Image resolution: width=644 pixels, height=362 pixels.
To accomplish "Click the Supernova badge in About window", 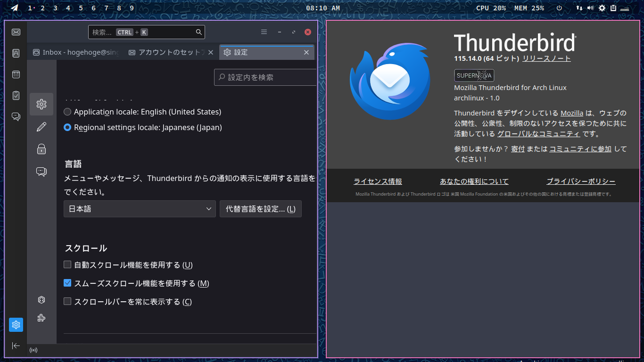I will 474,75.
